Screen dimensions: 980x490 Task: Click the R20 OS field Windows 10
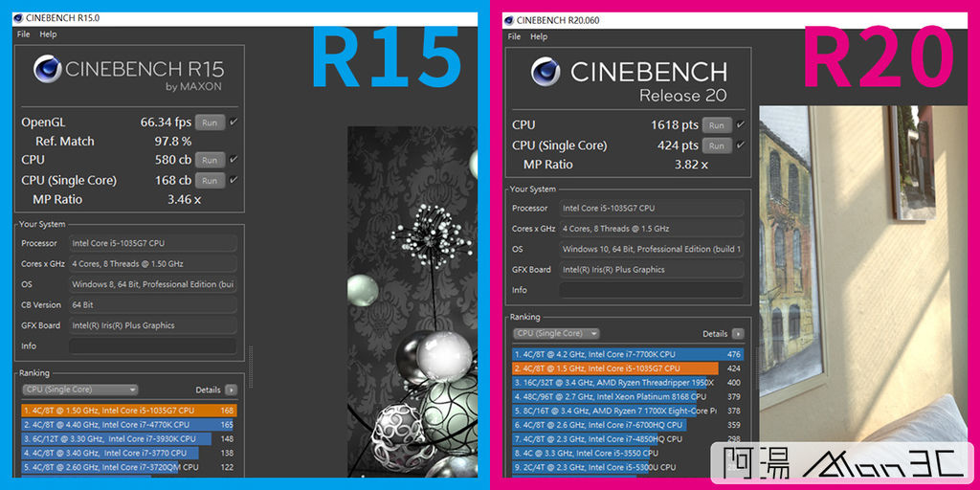pyautogui.click(x=651, y=249)
